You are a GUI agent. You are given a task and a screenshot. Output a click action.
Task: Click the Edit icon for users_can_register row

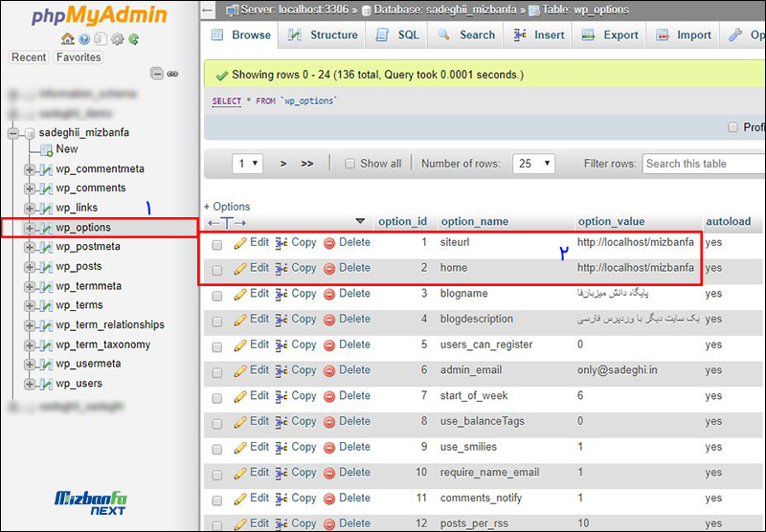[240, 345]
